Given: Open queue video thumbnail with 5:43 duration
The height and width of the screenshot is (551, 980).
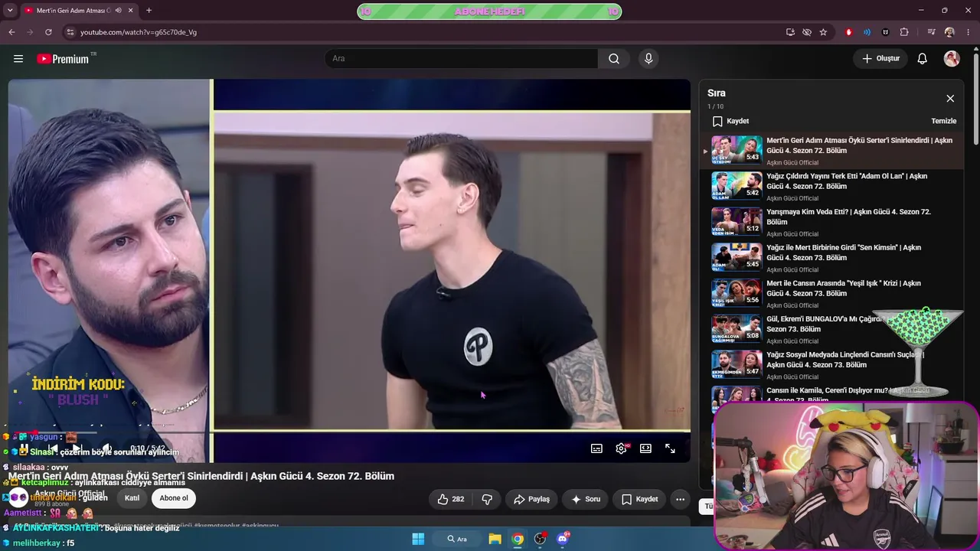Looking at the screenshot, I should 737,150.
